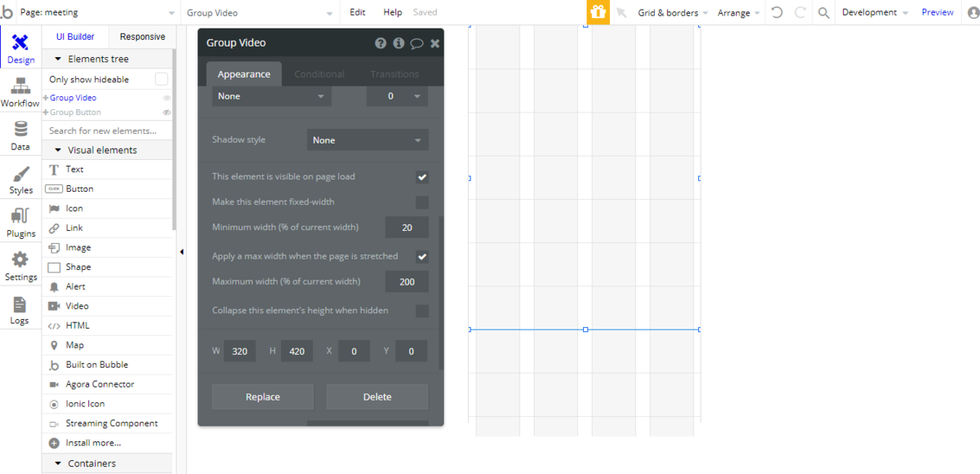Click Install more elements
Screen dimensions: 980x474
click(x=108, y=444)
